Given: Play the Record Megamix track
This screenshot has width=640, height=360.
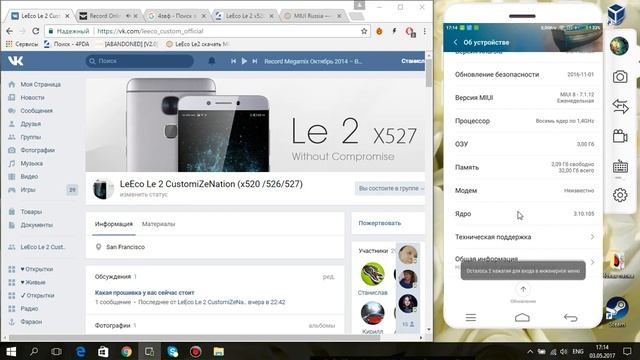Looking at the screenshot, I should click(244, 61).
